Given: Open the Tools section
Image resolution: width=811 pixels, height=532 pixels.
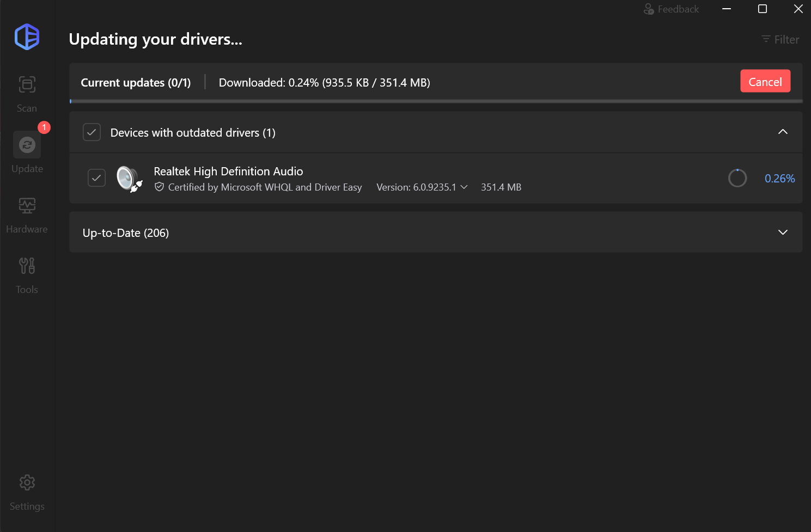Looking at the screenshot, I should (27, 276).
